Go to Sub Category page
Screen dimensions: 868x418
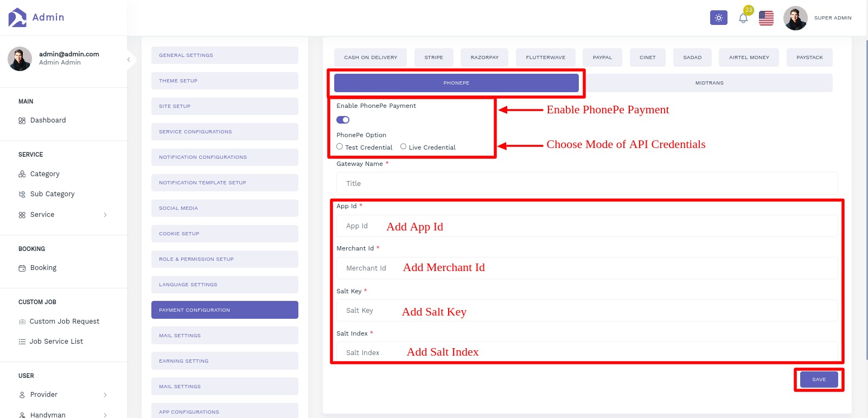53,194
